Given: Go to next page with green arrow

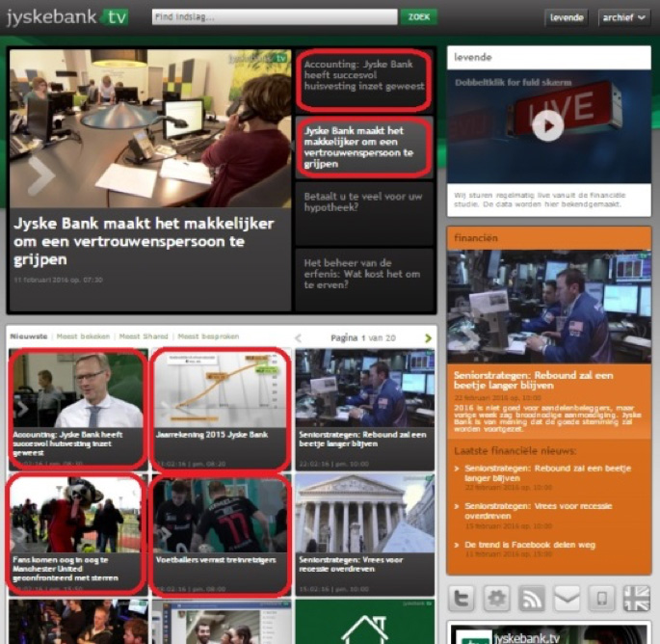Looking at the screenshot, I should coord(428,337).
